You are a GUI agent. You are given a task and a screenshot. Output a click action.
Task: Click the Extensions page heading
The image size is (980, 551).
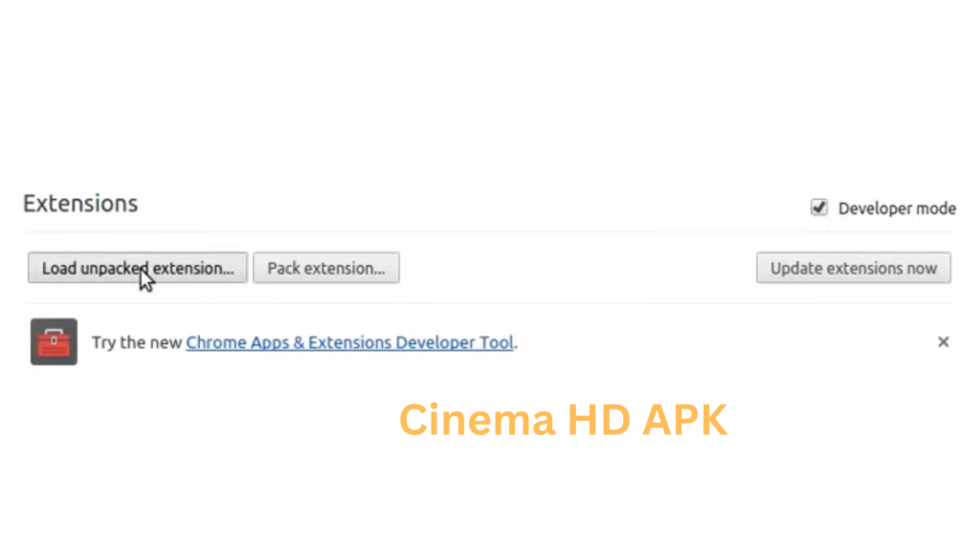click(80, 204)
